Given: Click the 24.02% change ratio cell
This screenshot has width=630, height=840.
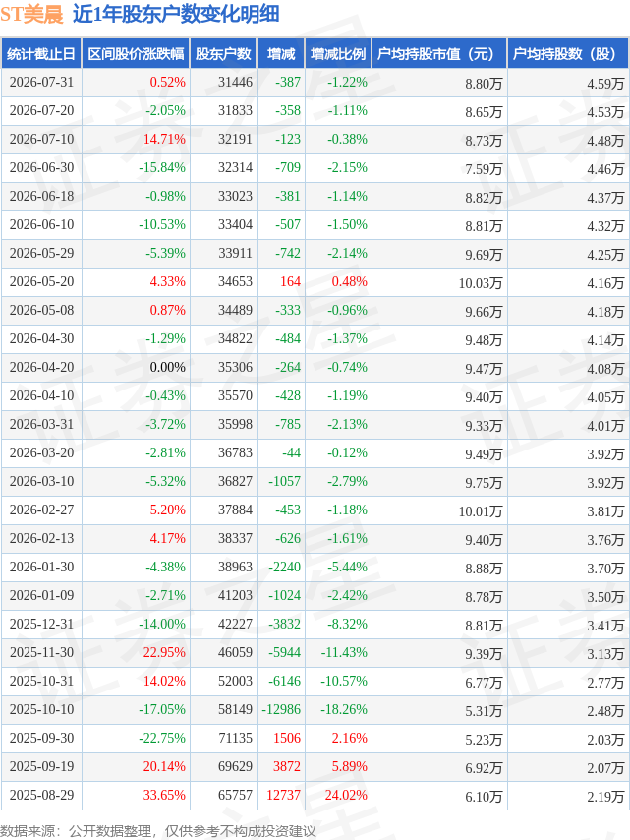Looking at the screenshot, I should [x=346, y=795].
